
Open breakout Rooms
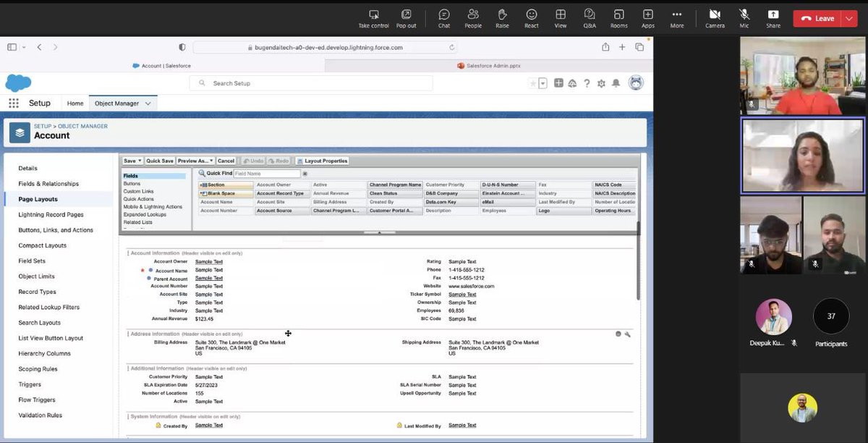pos(618,18)
